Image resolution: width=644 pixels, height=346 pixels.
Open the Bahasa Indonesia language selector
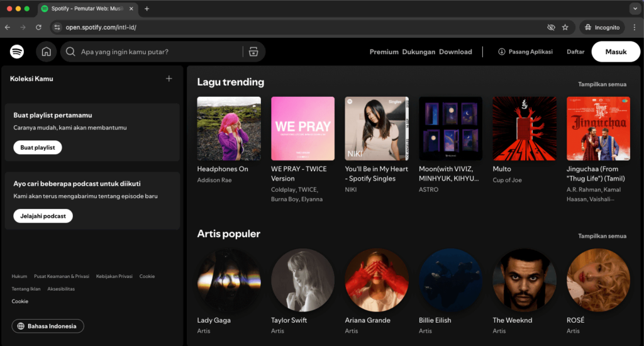click(x=48, y=326)
